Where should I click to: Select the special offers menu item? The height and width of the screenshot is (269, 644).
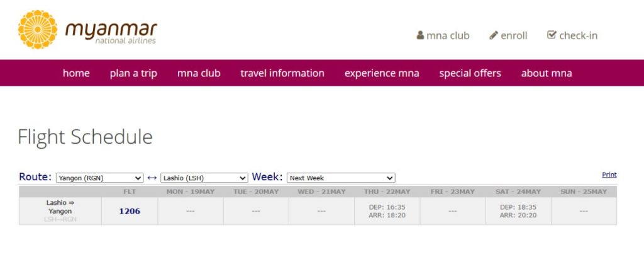[470, 73]
